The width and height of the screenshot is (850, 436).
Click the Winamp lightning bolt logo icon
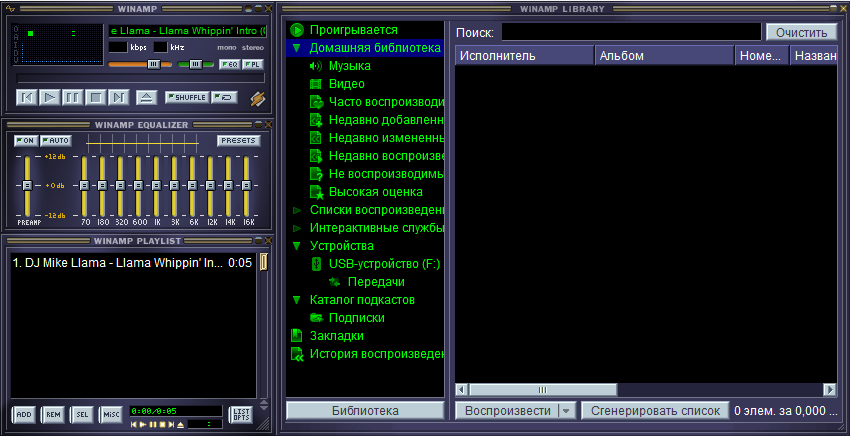(x=257, y=99)
